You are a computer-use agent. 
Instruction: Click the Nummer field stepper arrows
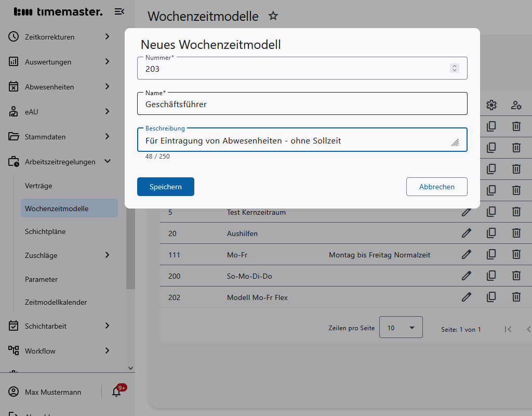pyautogui.click(x=455, y=68)
